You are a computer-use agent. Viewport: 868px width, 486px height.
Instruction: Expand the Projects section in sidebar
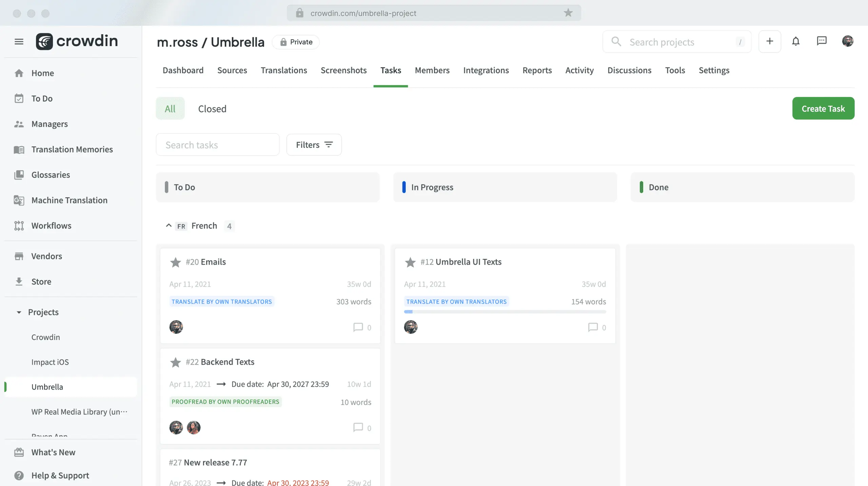tap(18, 311)
